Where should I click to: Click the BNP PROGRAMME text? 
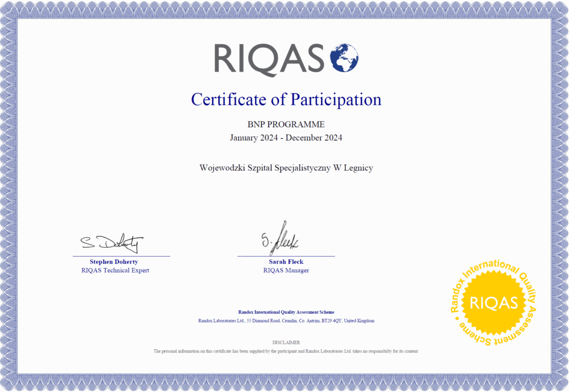286,124
